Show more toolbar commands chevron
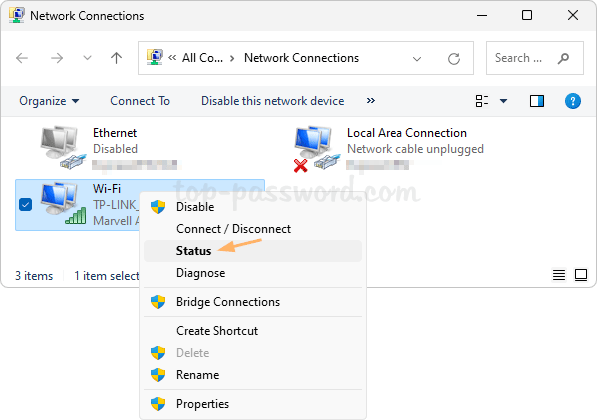Image resolution: width=597 pixels, height=420 pixels. pyautogui.click(x=370, y=101)
